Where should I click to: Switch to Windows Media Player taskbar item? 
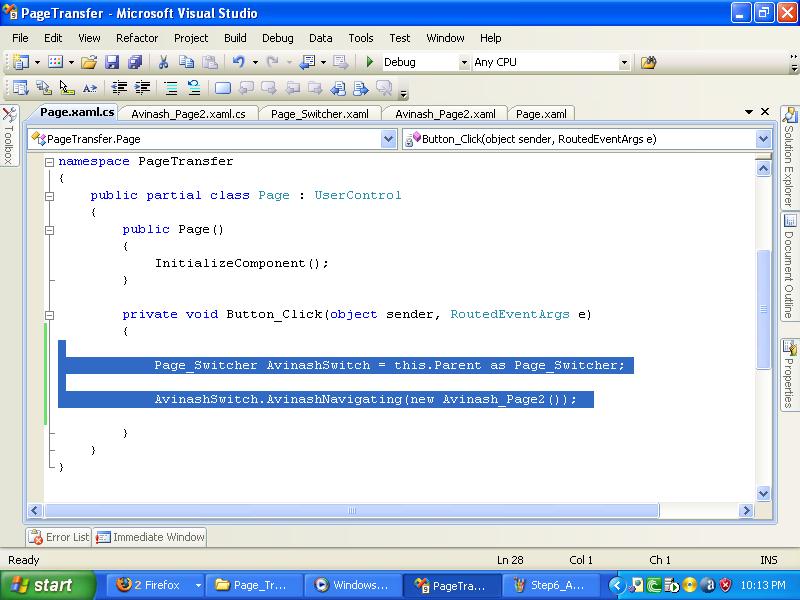353,585
